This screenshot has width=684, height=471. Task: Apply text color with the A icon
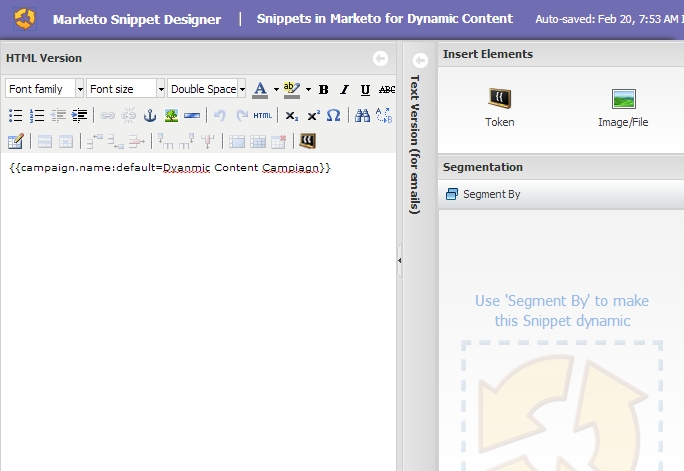click(260, 90)
